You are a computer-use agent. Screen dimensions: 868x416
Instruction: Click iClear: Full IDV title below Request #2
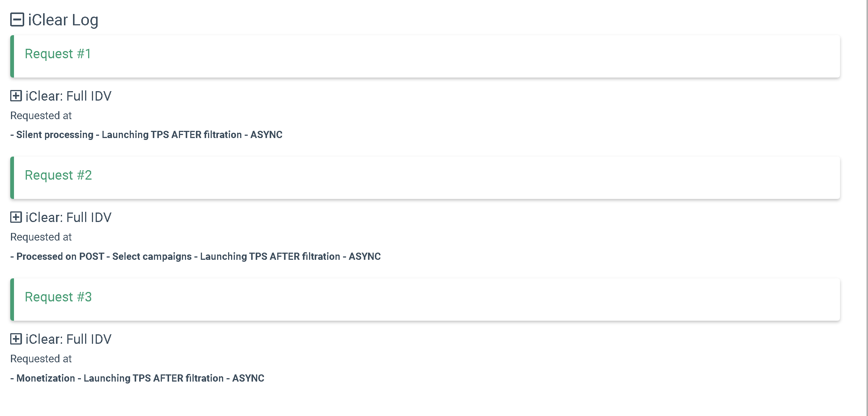[x=68, y=217]
